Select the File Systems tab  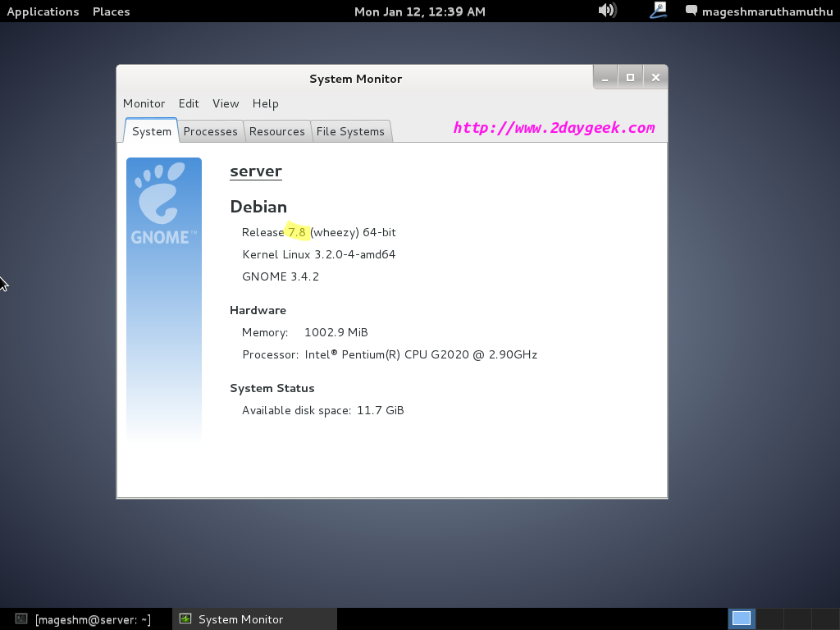click(350, 131)
